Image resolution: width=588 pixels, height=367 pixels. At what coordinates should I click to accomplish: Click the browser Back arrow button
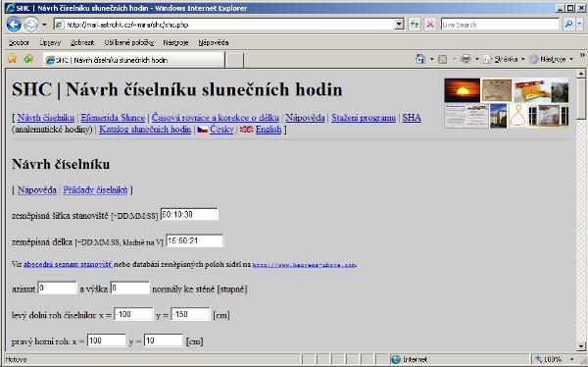(x=14, y=25)
